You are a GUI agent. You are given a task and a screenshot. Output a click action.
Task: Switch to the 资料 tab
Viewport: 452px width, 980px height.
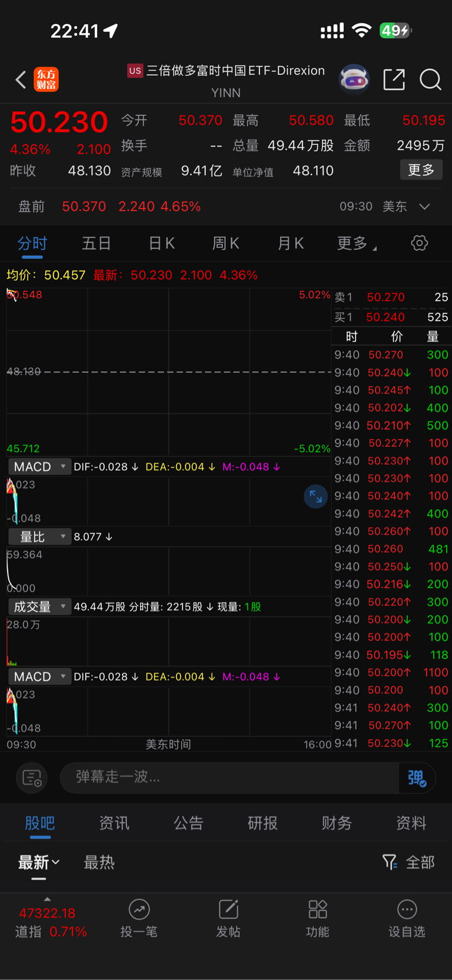click(411, 823)
